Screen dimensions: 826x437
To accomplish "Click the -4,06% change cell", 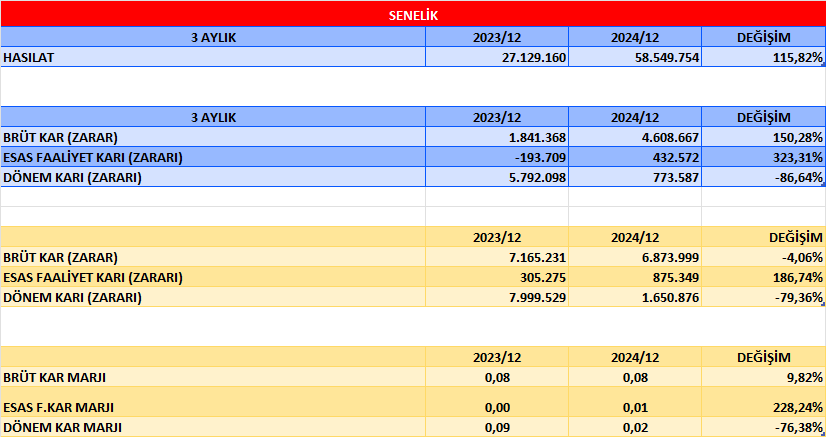I will tap(763, 257).
